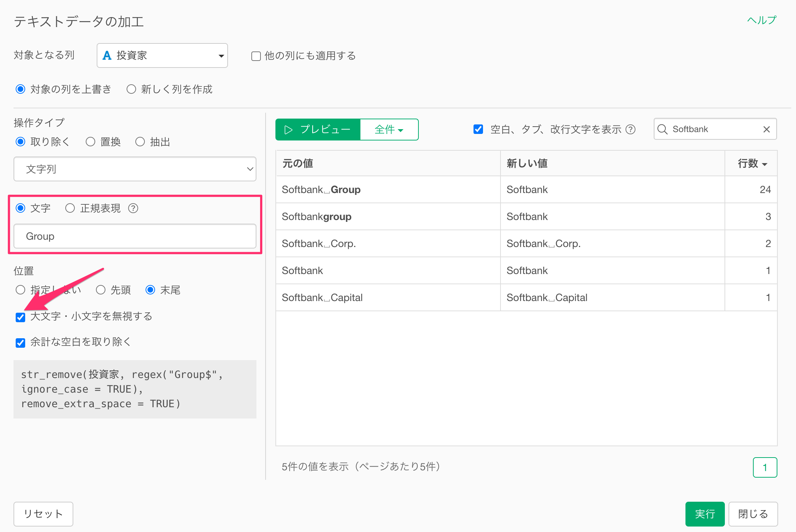Open the 対象となる列 dropdown

pyautogui.click(x=162, y=55)
